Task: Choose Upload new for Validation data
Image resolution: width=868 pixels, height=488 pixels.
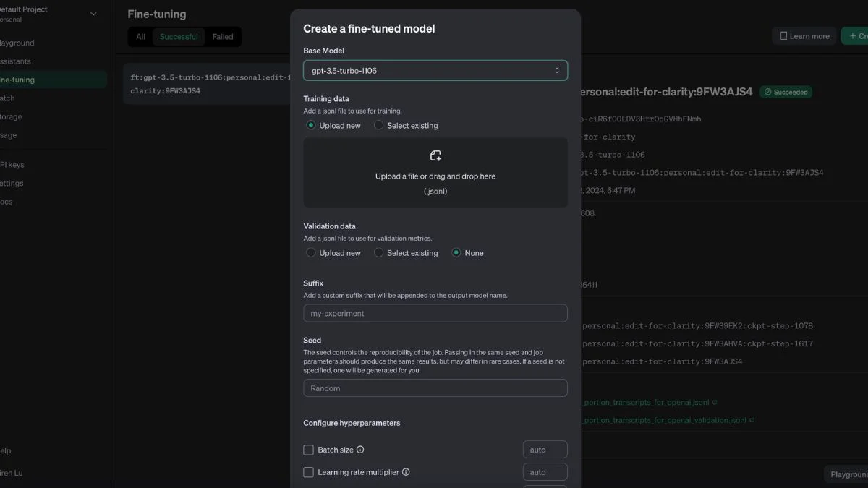Action: click(311, 253)
